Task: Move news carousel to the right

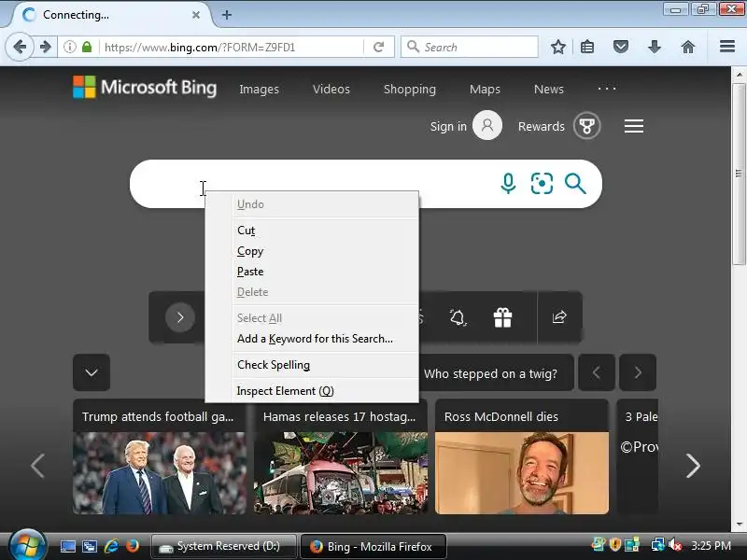Action: (x=693, y=465)
